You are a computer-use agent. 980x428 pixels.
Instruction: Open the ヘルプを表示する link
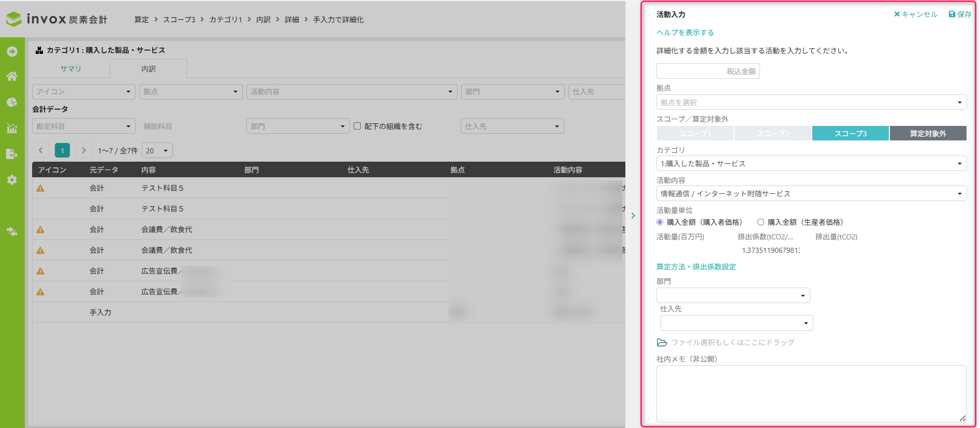[685, 33]
